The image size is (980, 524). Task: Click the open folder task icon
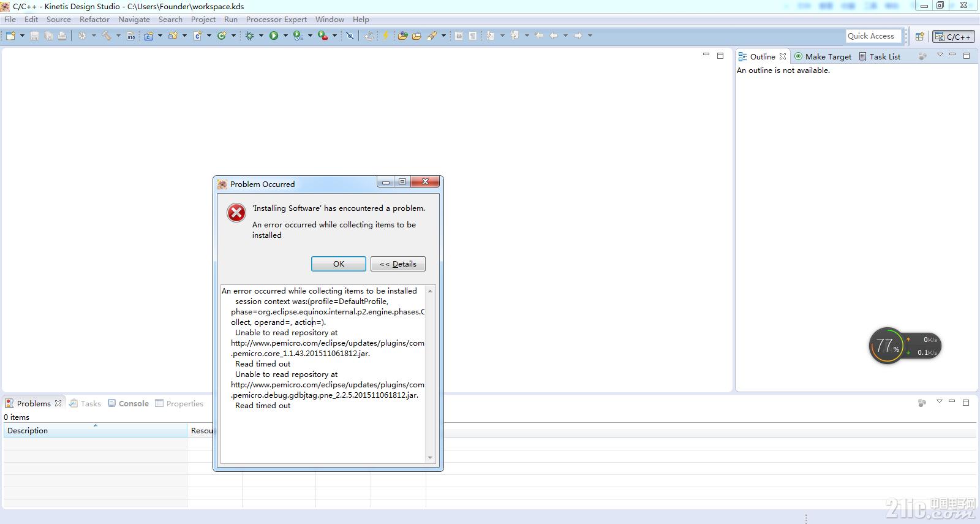coord(417,36)
